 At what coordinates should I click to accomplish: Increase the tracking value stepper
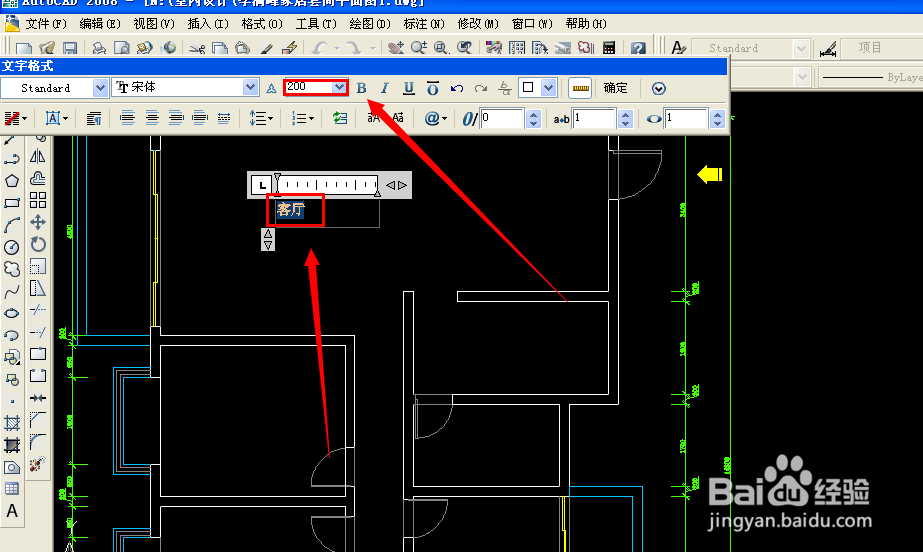[x=626, y=114]
